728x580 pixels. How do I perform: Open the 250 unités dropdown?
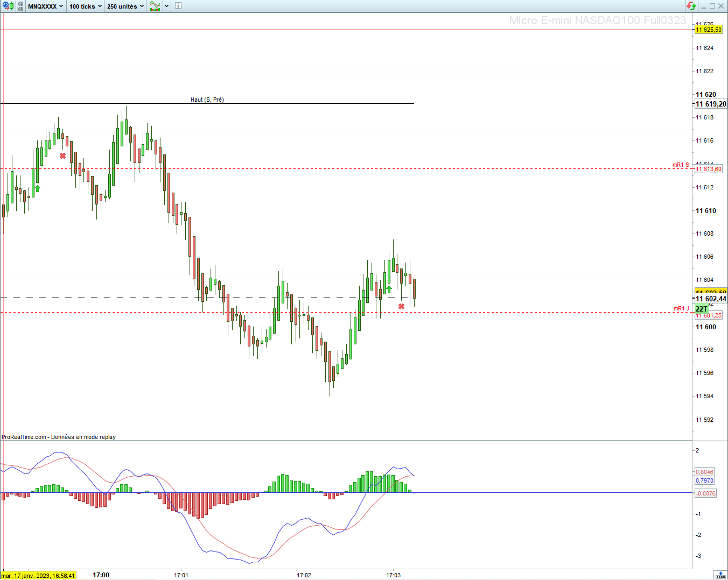coord(125,6)
